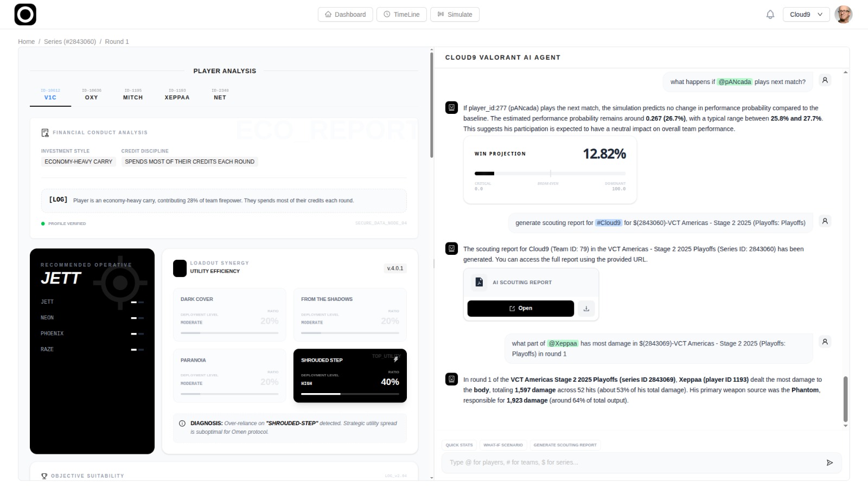
Task: Switch to the MITCH player tab
Action: point(133,94)
